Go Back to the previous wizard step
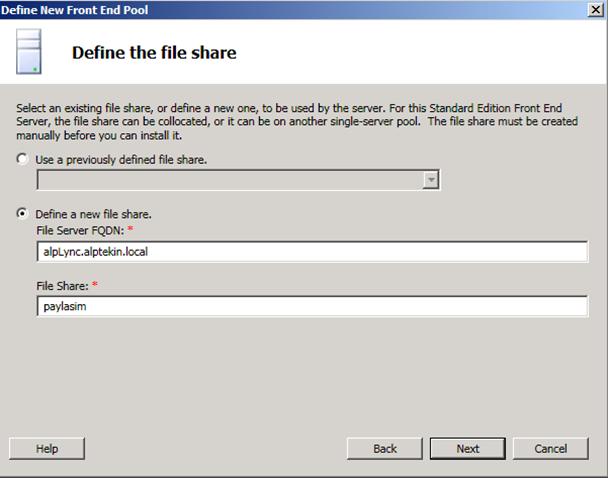608x478 pixels. [x=385, y=449]
